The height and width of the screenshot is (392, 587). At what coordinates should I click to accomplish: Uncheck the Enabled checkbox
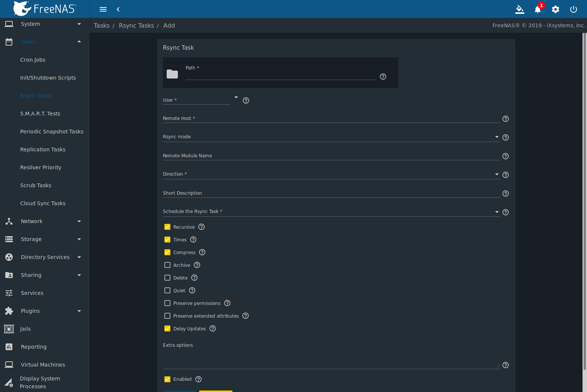(167, 379)
